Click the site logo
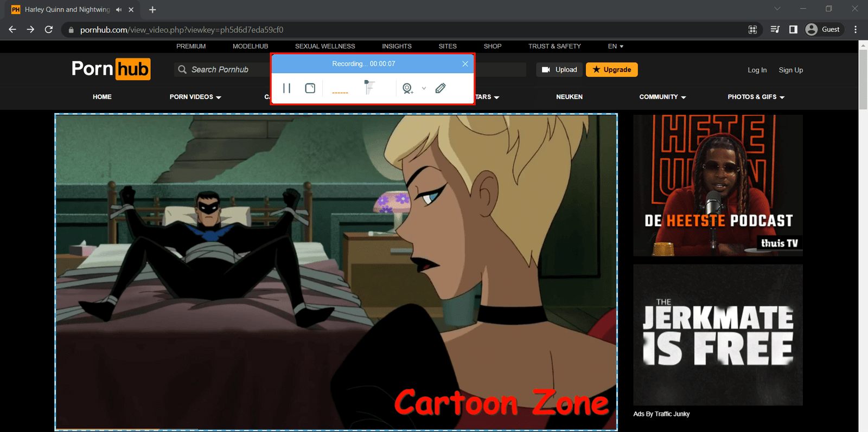868x432 pixels. [x=111, y=69]
